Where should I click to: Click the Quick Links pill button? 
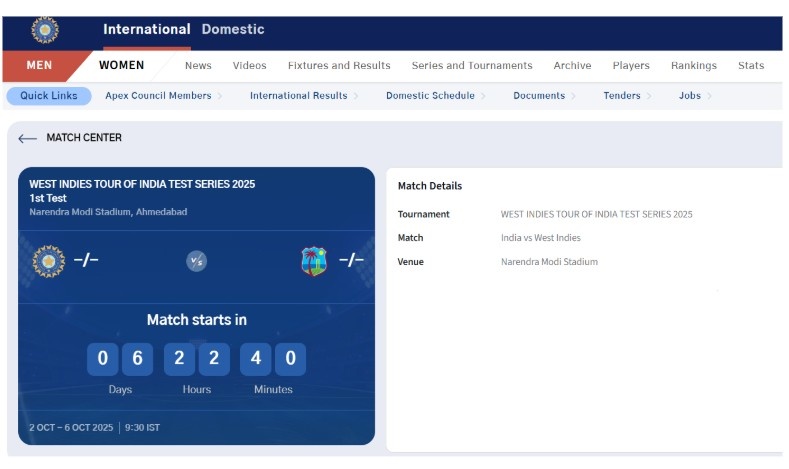(49, 96)
